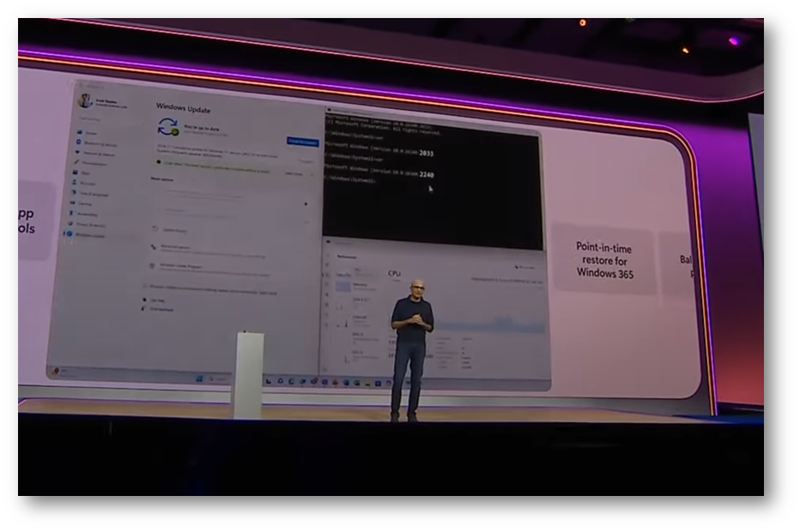Open Personalization in the Settings sidebar

91,163
